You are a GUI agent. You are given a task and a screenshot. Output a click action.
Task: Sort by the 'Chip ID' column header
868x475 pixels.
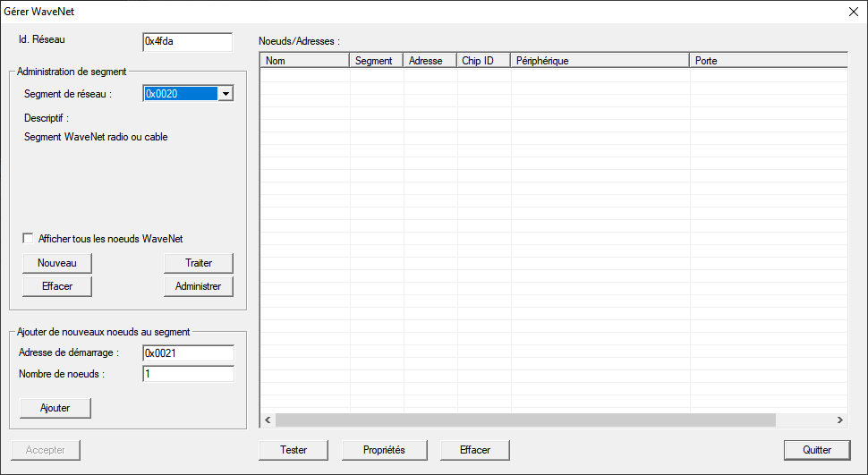coord(483,61)
